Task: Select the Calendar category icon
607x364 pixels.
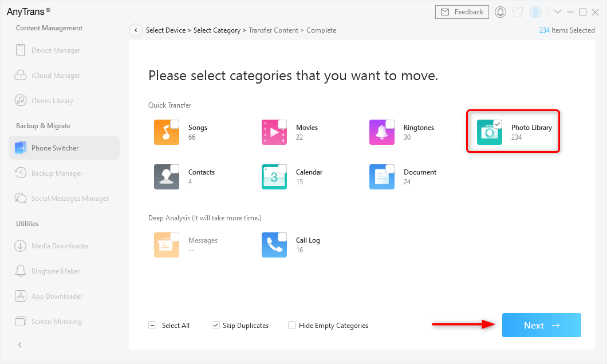Action: [274, 177]
